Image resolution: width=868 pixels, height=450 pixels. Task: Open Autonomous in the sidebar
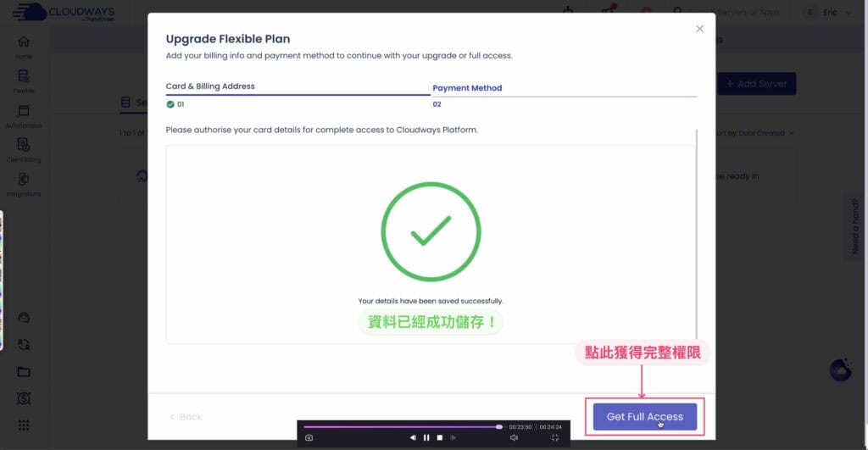coord(23,115)
